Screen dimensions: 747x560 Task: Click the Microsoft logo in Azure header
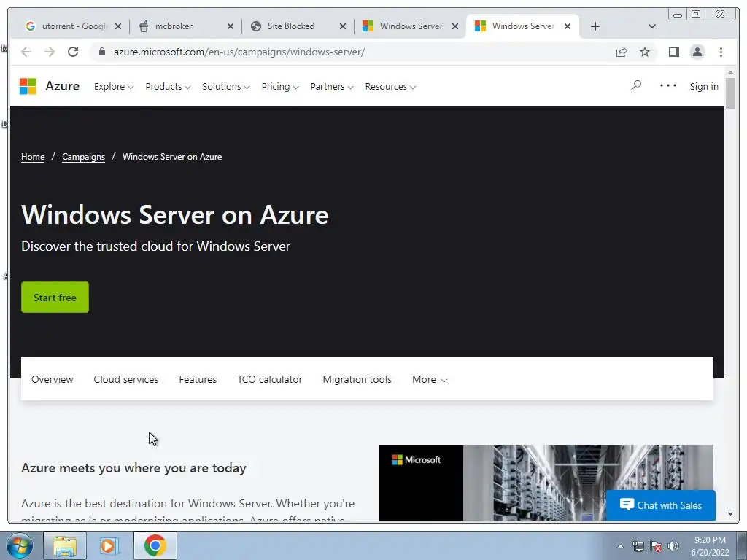coord(28,86)
